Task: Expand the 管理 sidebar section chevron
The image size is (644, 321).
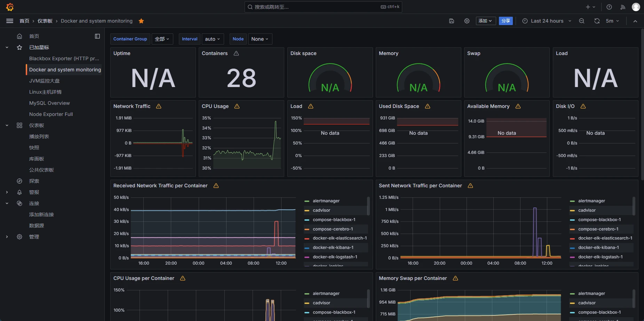Action: [x=7, y=237]
